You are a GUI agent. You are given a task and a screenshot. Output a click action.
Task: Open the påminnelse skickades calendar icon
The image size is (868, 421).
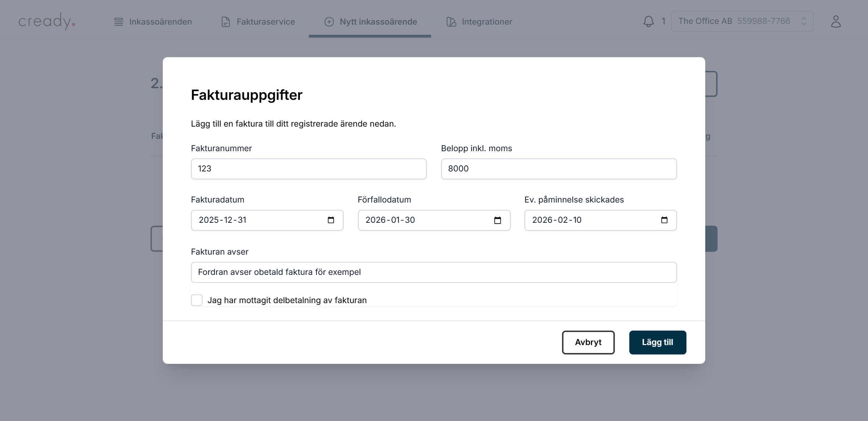coord(664,220)
